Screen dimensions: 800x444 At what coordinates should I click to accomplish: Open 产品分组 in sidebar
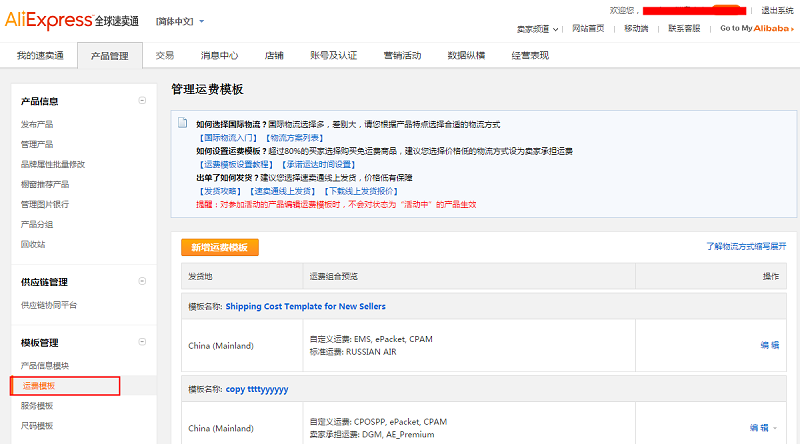[37, 224]
